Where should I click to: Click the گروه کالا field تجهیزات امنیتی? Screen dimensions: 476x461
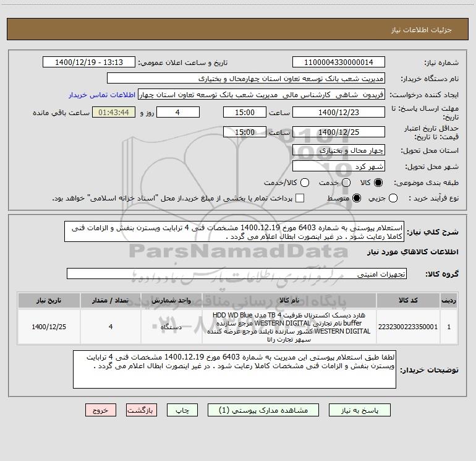[237, 274]
